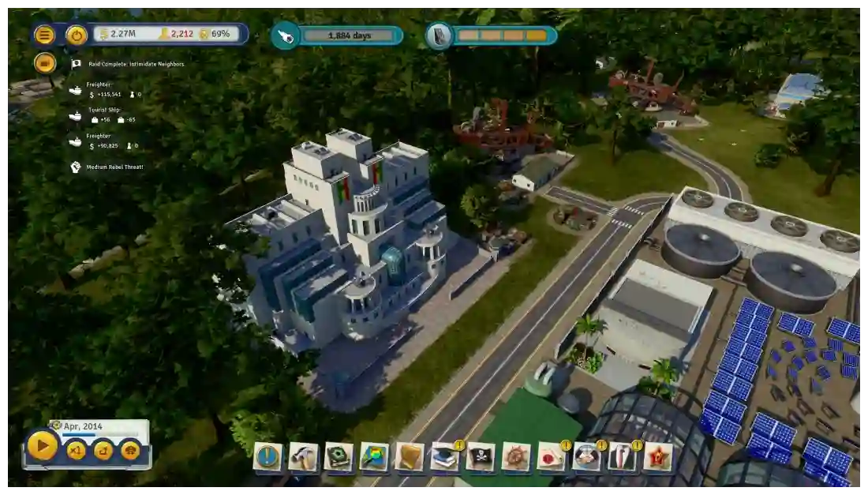Click the population count 2,212

coord(176,34)
